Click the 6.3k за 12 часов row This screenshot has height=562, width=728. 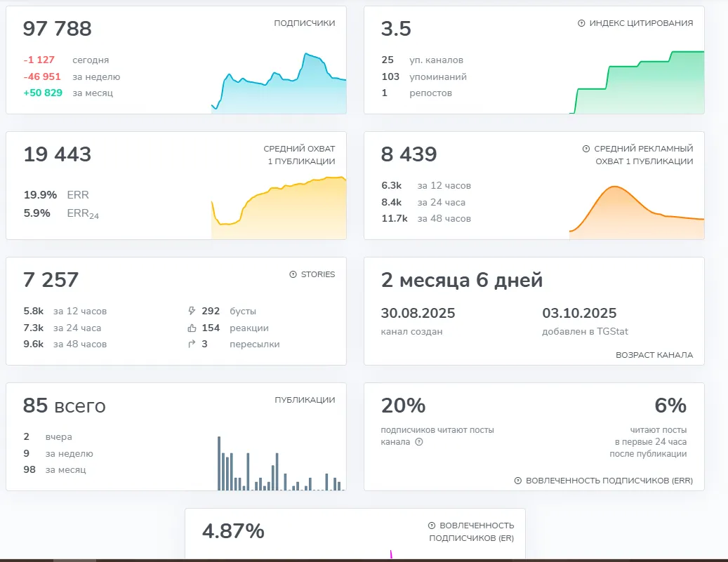pos(426,186)
